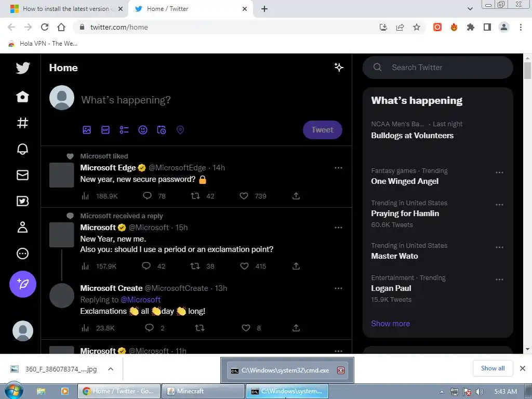Open Chrome extensions puzzle icon
Viewport: 532px width, 399px height.
[471, 27]
